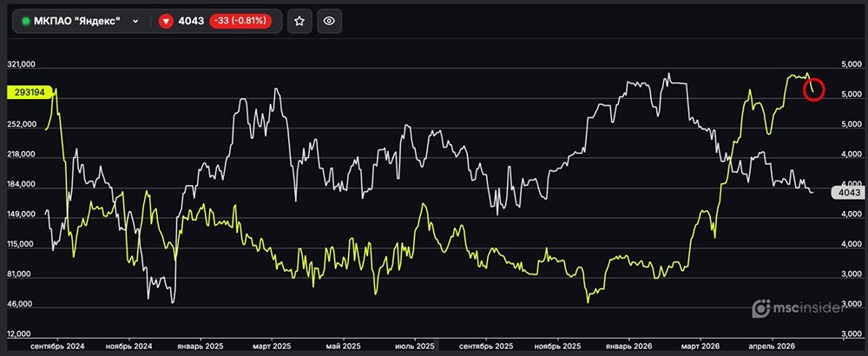
Task: Click the 12,000 left axis value
Action: [x=19, y=333]
